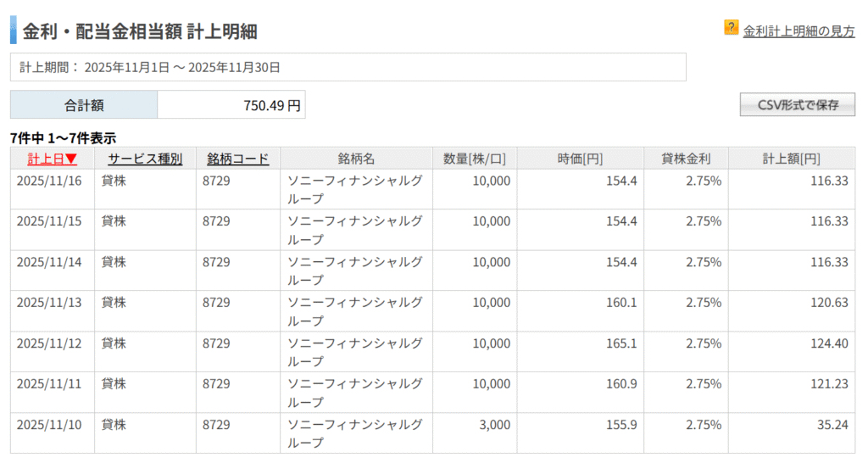This screenshot has width=868, height=463.
Task: Click the 数量[株/口] column header
Action: tap(475, 159)
